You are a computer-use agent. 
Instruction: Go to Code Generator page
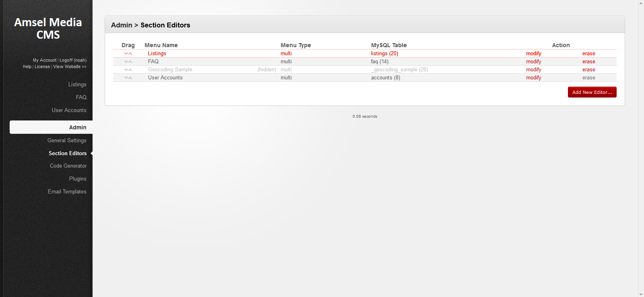[x=68, y=166]
